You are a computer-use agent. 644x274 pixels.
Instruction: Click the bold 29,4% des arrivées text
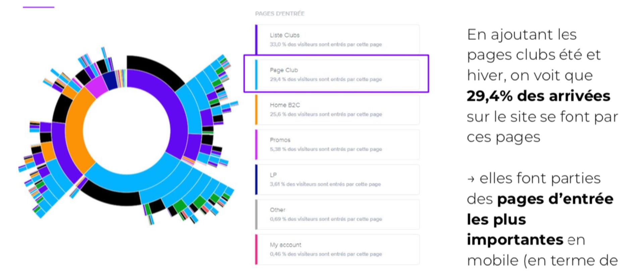click(x=538, y=96)
